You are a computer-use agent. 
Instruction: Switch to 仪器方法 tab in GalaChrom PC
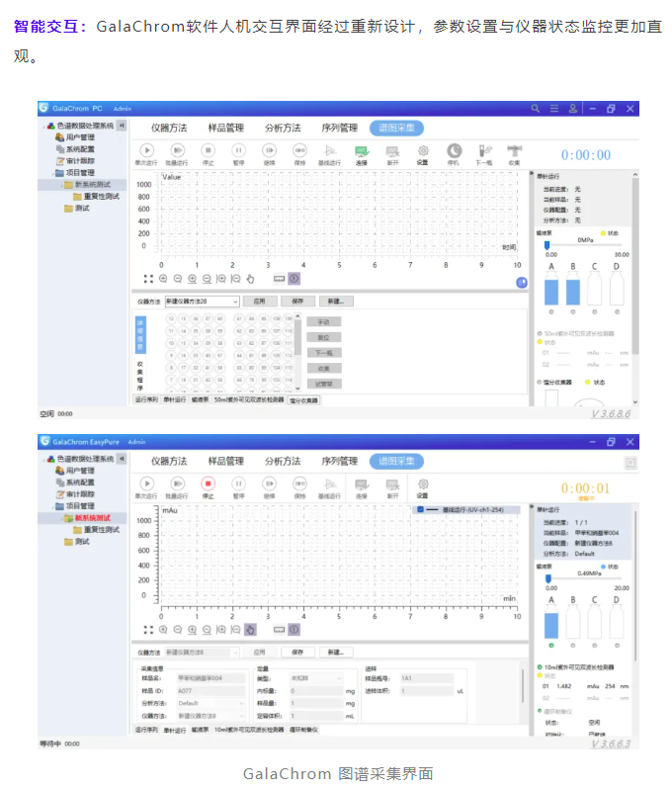click(169, 129)
